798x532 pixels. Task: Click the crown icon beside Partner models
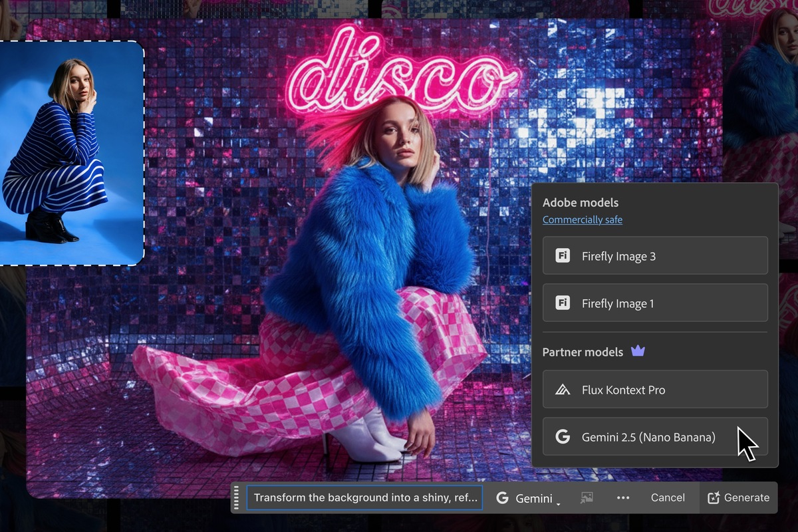[x=638, y=351]
